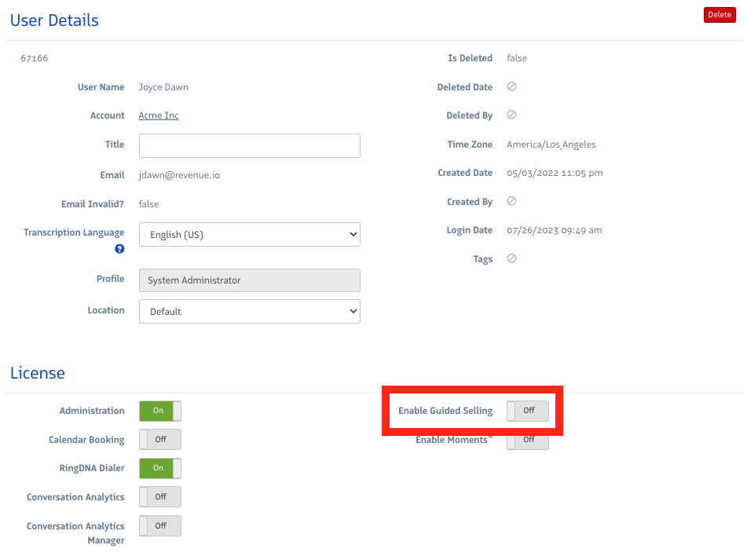Click the System Administrator profile box
The height and width of the screenshot is (560, 747).
click(249, 280)
